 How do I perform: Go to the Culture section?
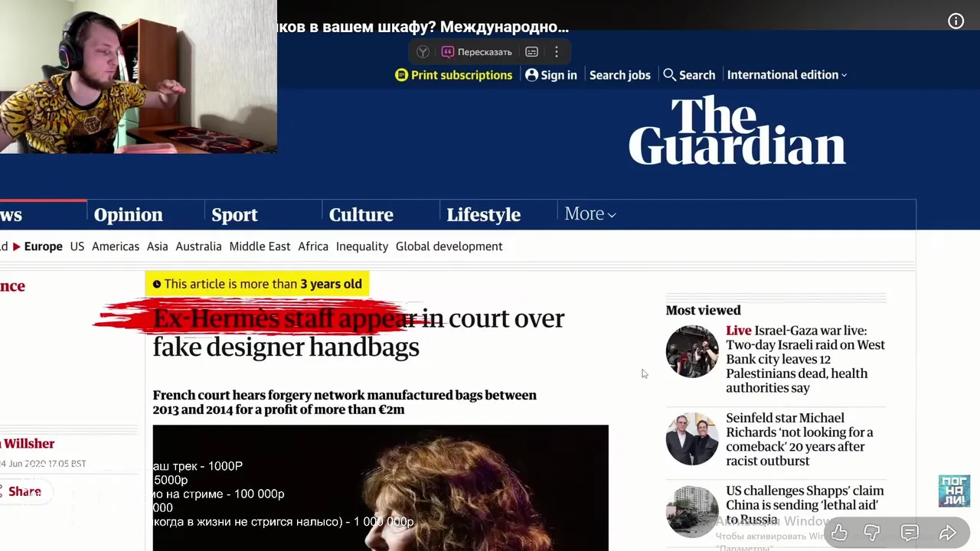[361, 215]
